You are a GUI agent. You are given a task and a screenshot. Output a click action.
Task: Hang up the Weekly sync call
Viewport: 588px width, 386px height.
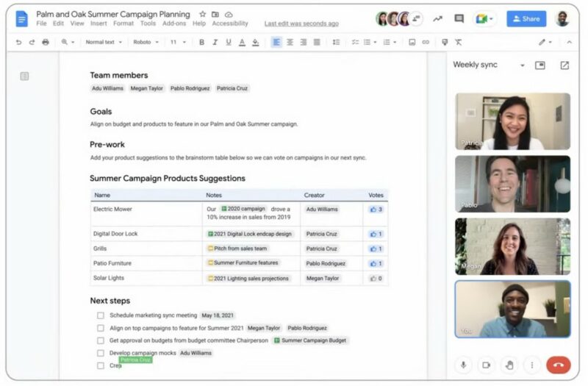pos(559,364)
